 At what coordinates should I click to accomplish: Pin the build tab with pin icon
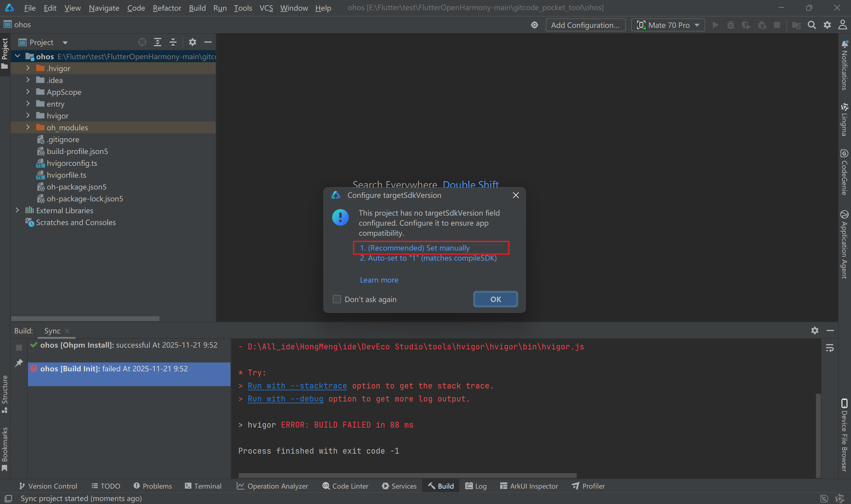point(19,363)
